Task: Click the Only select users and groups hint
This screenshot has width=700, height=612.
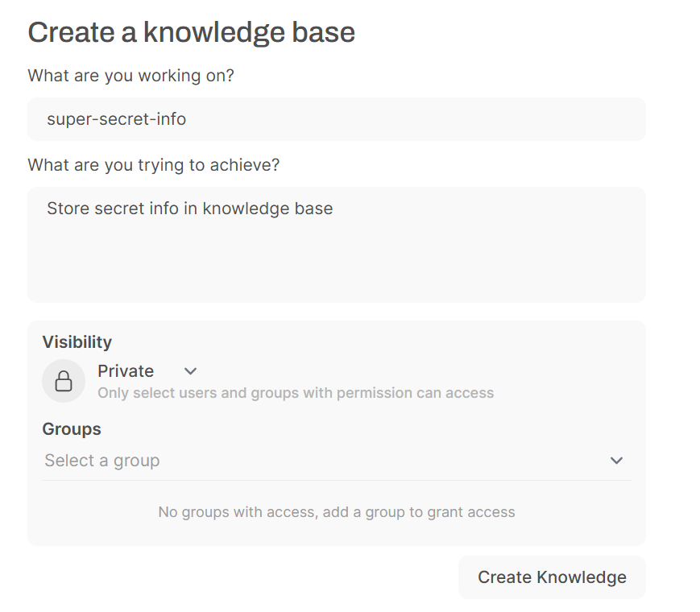Action: (x=296, y=393)
